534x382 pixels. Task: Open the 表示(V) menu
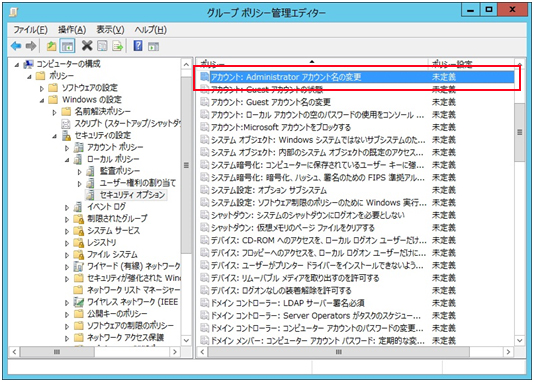110,30
